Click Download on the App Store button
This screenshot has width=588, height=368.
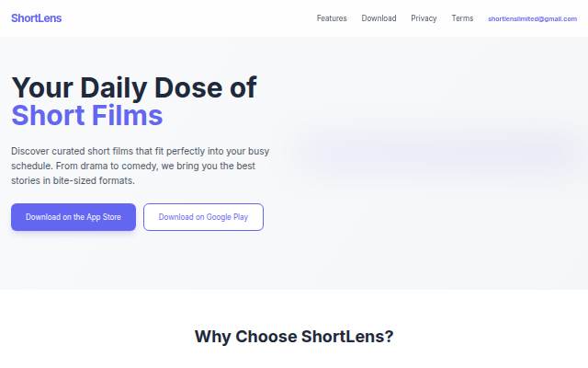click(x=73, y=217)
